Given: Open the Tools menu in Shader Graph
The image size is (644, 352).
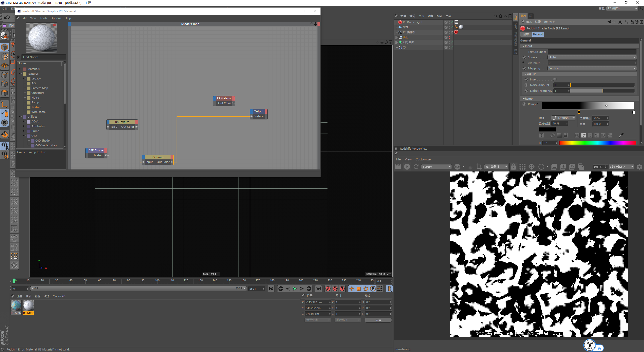Looking at the screenshot, I should click(43, 18).
